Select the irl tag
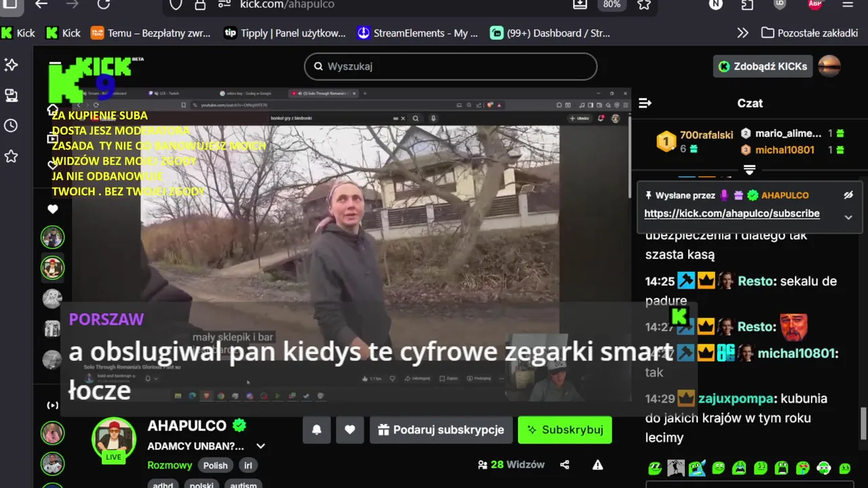Image resolution: width=868 pixels, height=488 pixels. [x=248, y=466]
